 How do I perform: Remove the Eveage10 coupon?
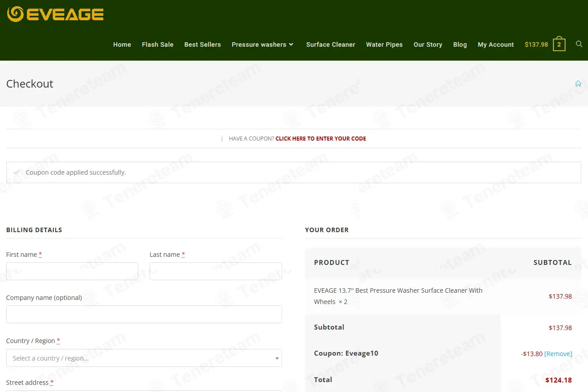tap(558, 354)
